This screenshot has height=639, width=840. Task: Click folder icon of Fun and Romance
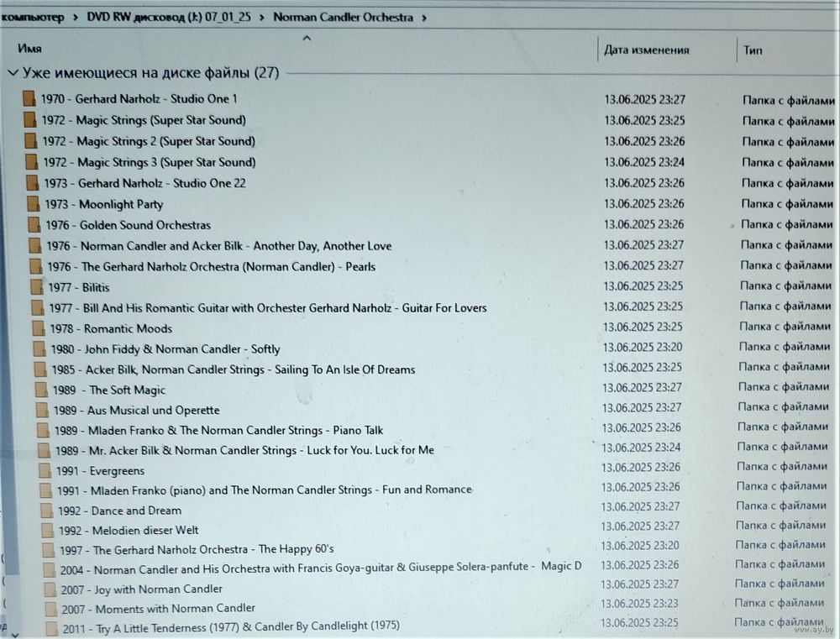(x=46, y=490)
